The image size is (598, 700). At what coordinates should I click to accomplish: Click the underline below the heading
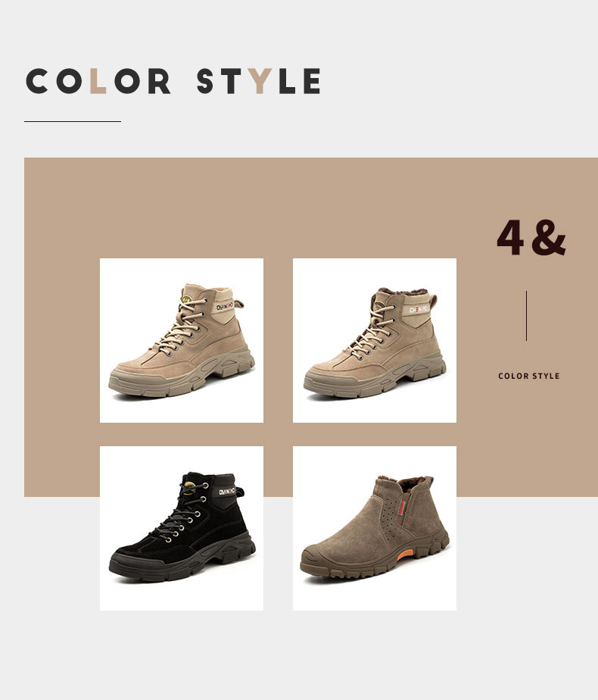tap(73, 121)
